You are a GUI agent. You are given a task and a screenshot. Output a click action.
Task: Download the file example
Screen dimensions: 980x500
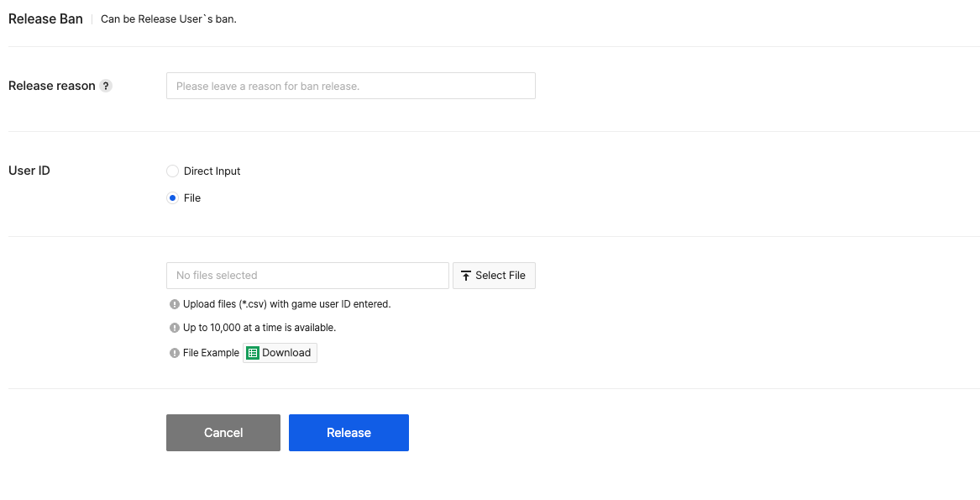280,353
